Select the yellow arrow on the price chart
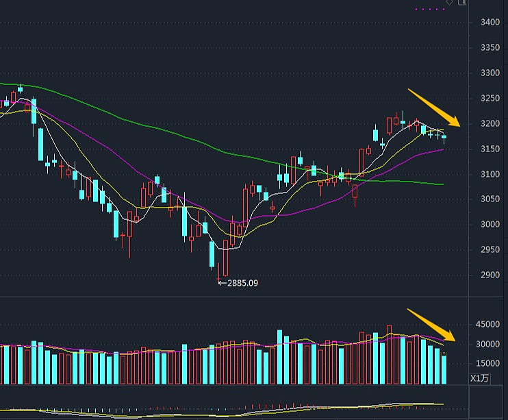Screen dimensions: 508x420 (435, 108)
